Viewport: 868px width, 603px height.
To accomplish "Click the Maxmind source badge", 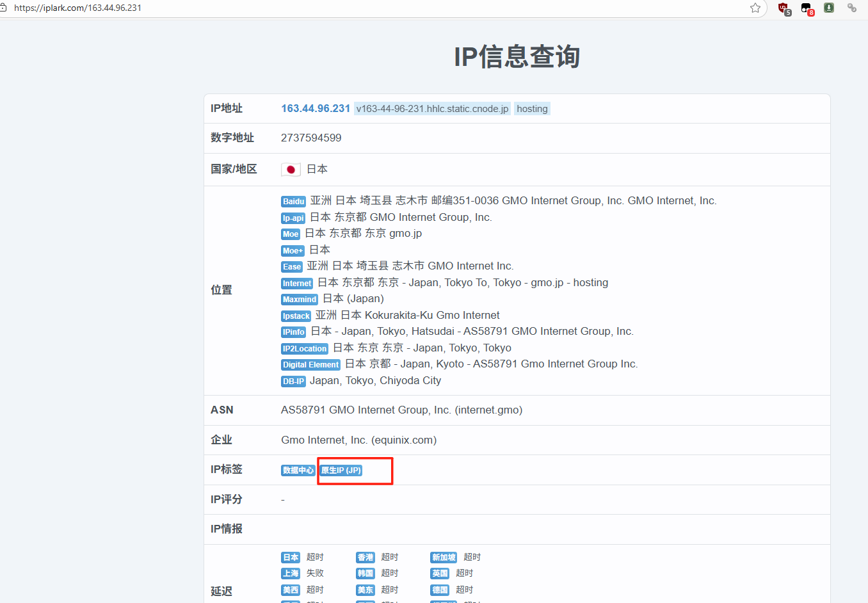I will point(300,300).
